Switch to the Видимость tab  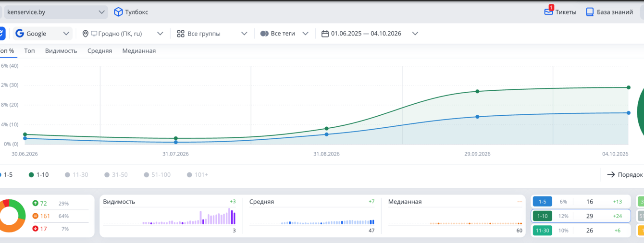61,50
